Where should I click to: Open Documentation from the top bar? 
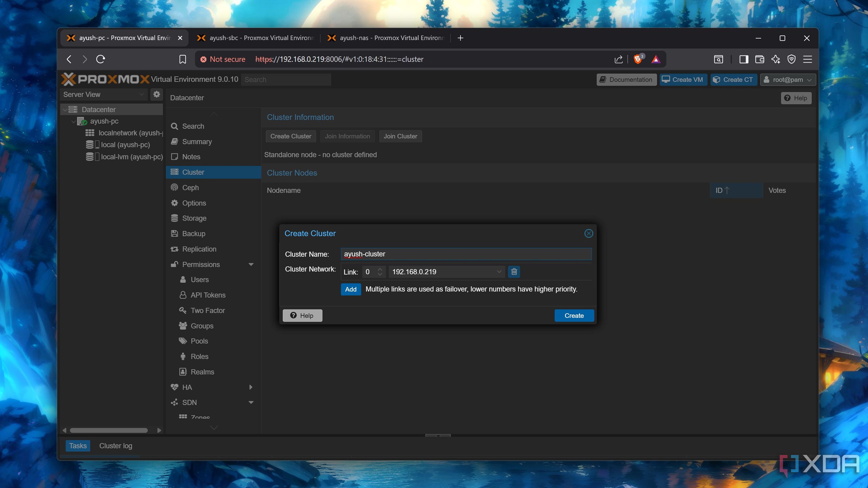[626, 80]
